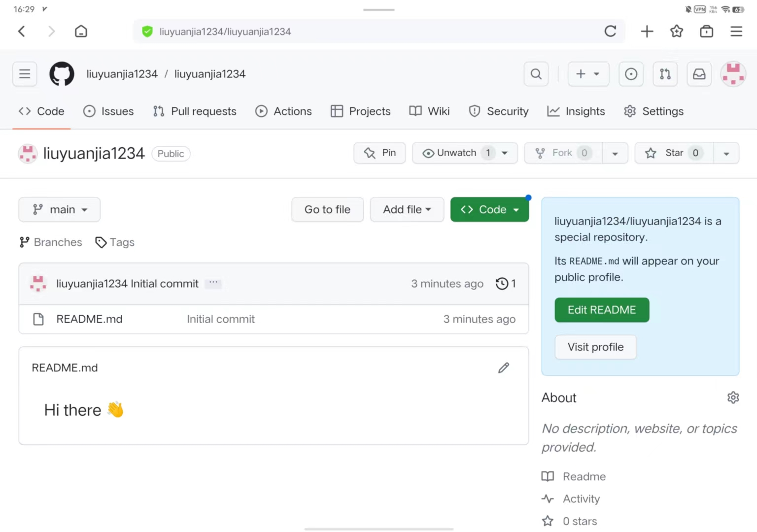
Task: Open the Insights tab
Action: pyautogui.click(x=576, y=111)
